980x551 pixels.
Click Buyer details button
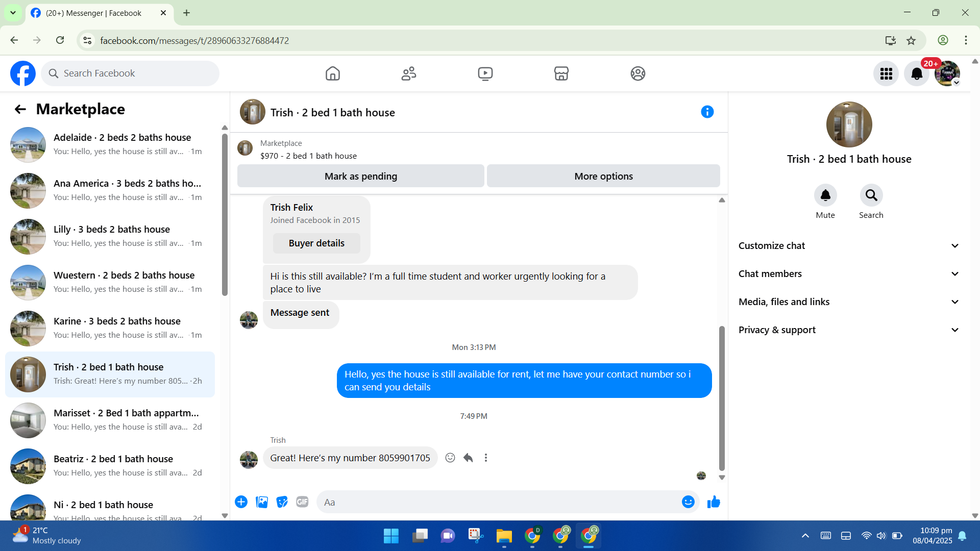click(x=316, y=243)
